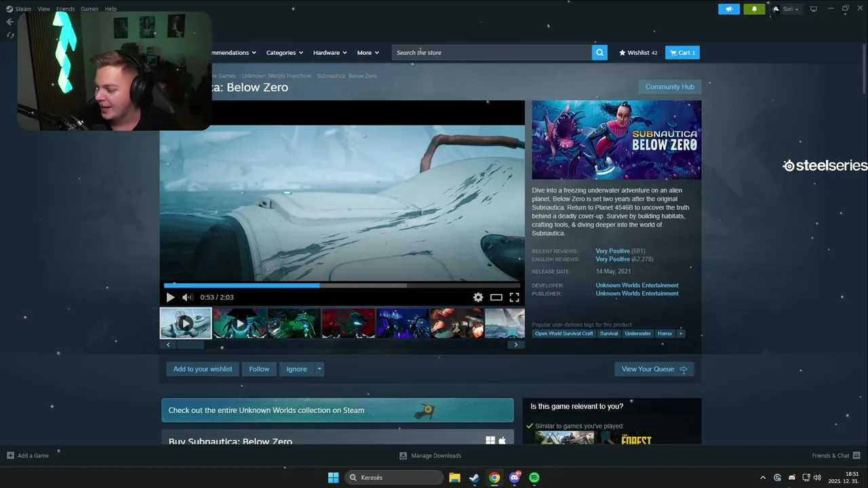The width and height of the screenshot is (868, 488).
Task: Open the Ignore options dropdown arrow
Action: coord(319,369)
